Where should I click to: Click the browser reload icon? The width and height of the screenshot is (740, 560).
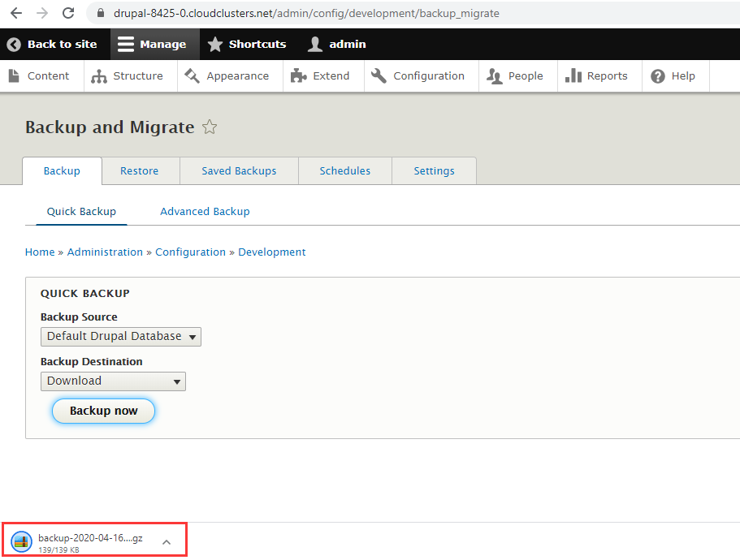point(68,13)
